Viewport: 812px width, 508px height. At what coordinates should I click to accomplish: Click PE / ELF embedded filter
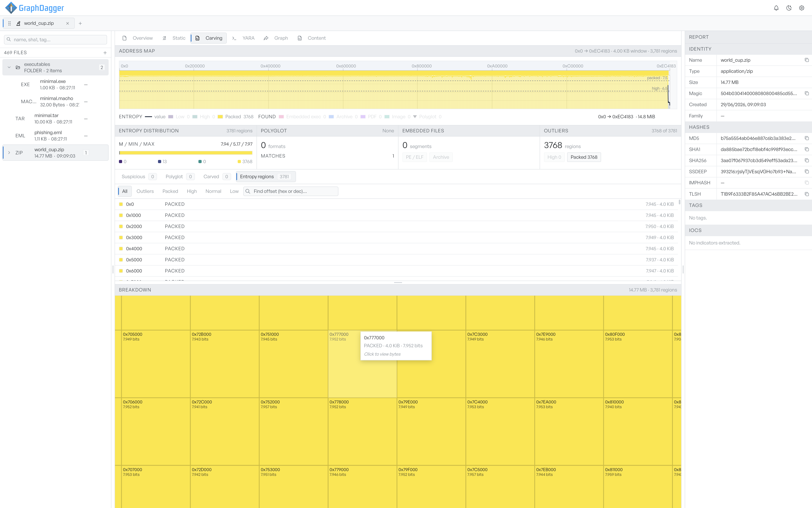click(x=415, y=157)
